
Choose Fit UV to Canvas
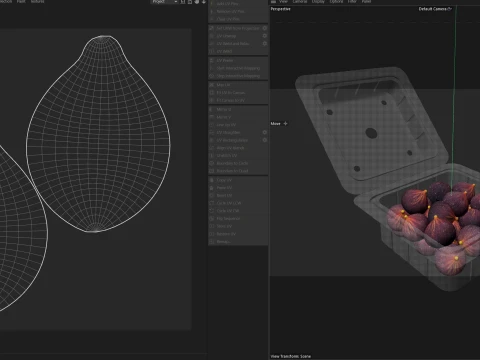[238, 93]
